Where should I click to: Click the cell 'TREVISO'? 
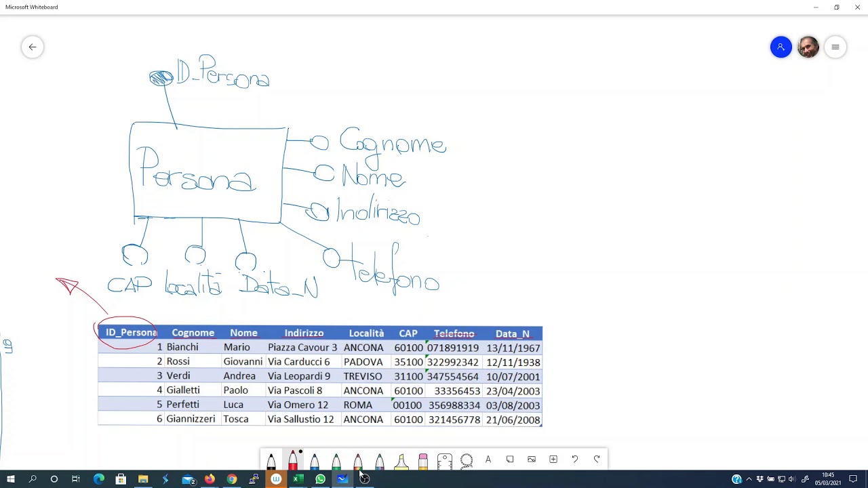click(x=363, y=376)
